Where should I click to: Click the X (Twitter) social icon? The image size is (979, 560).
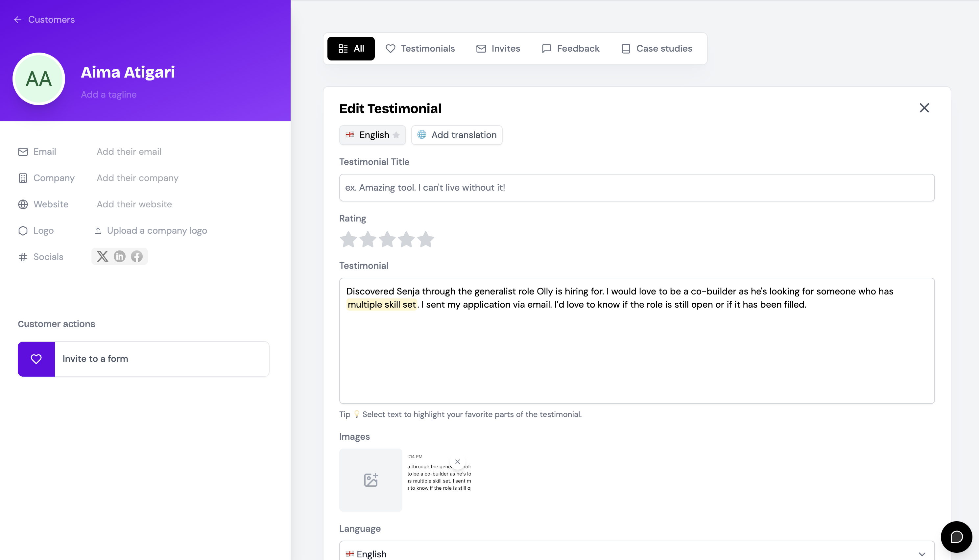(x=102, y=256)
